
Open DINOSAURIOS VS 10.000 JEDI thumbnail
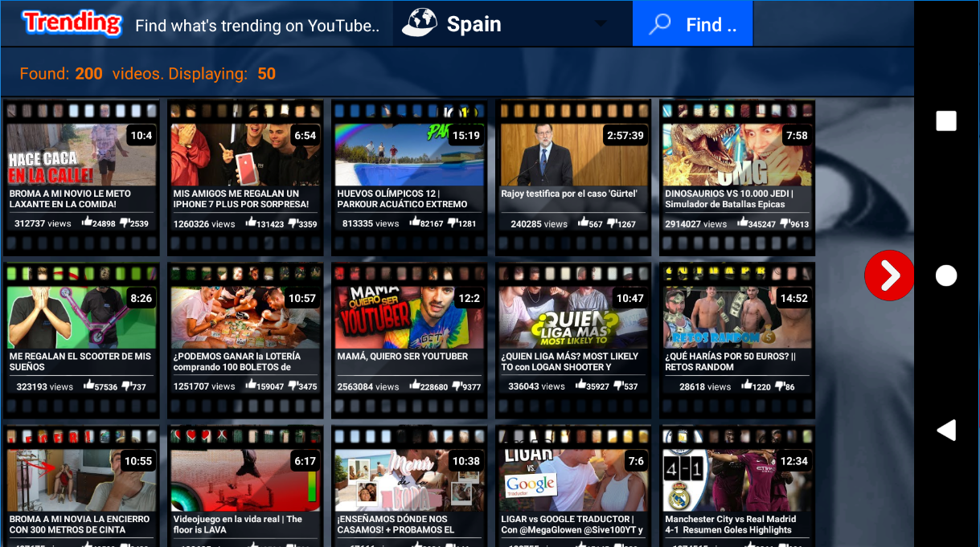point(737,155)
